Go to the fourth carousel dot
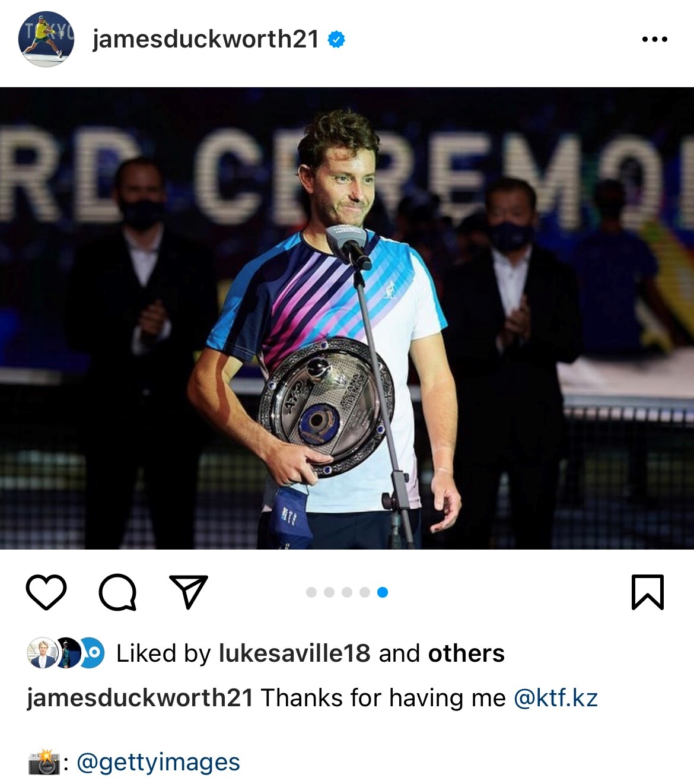 (365, 592)
